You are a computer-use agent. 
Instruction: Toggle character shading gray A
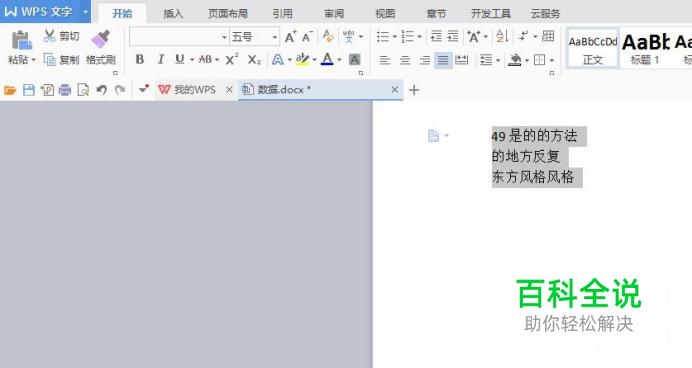point(354,59)
